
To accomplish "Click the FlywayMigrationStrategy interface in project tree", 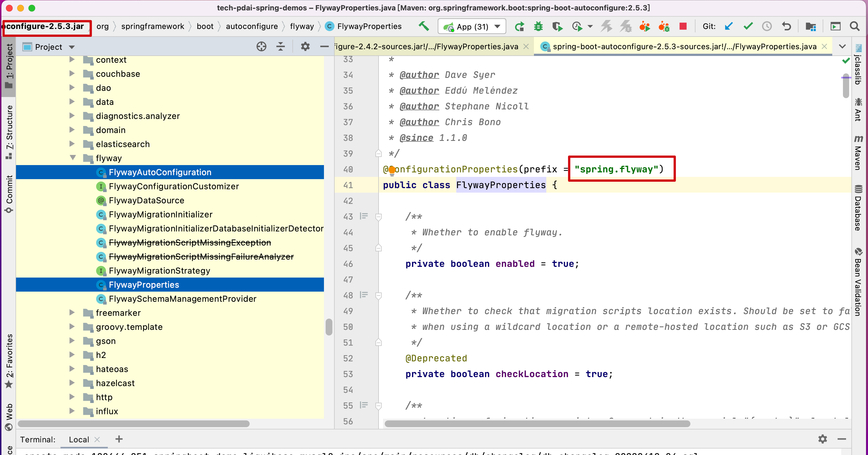I will pos(159,270).
